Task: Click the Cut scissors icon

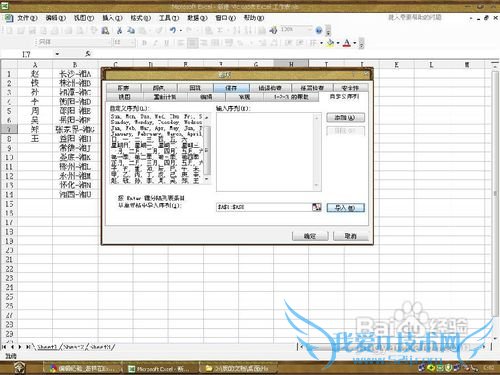Action: click(119, 31)
